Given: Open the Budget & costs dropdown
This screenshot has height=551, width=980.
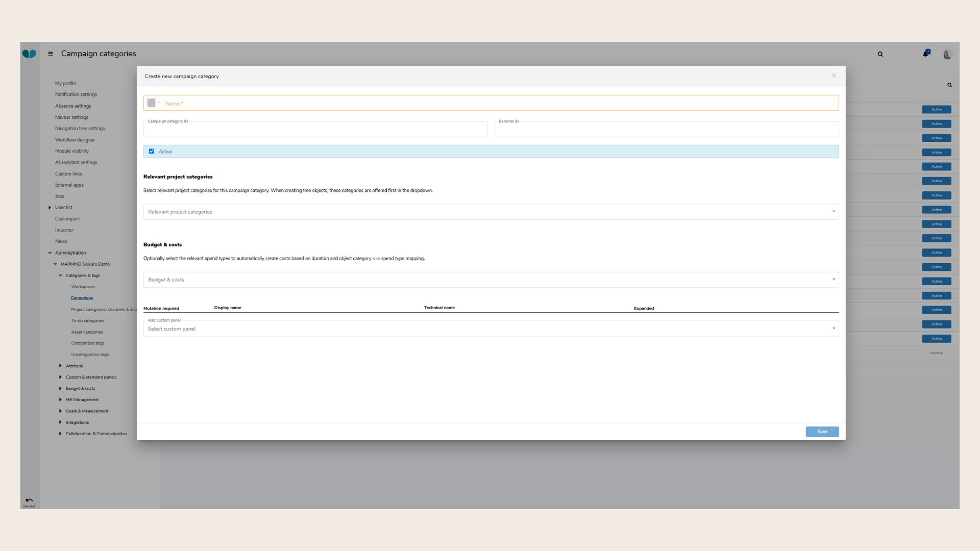Looking at the screenshot, I should (491, 280).
